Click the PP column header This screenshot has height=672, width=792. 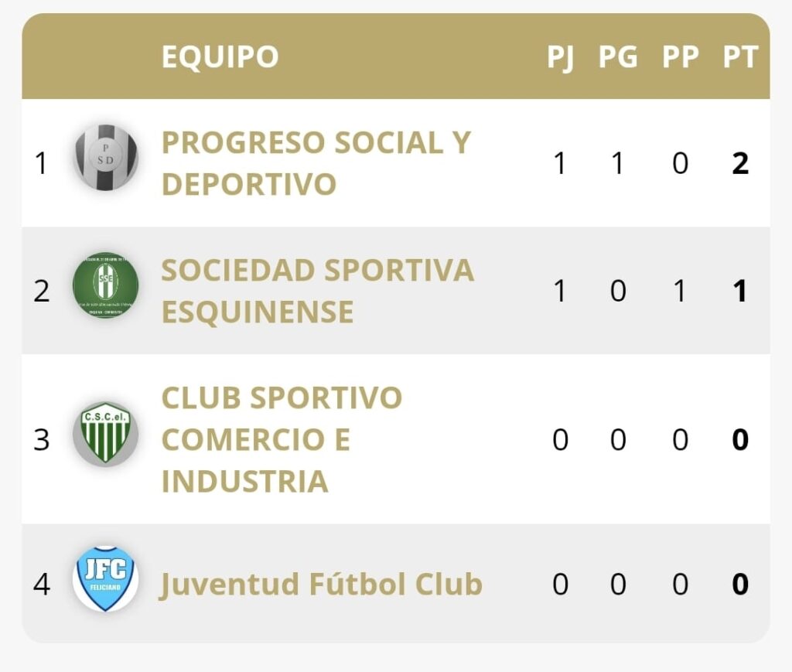680,57
